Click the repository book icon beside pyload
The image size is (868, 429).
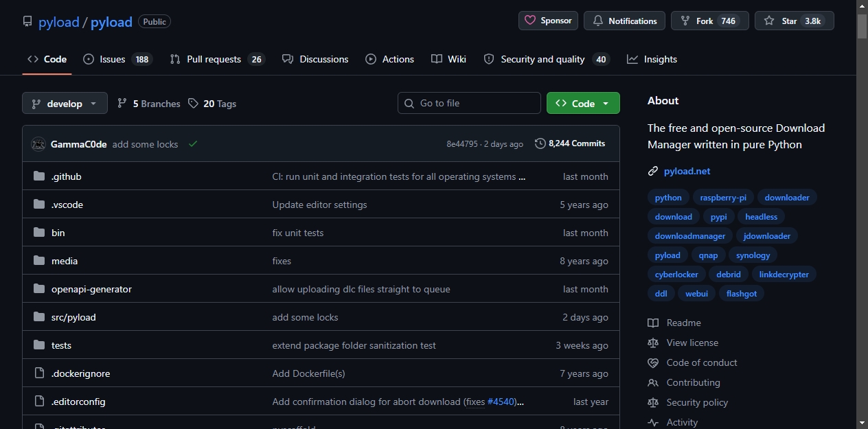pos(27,21)
